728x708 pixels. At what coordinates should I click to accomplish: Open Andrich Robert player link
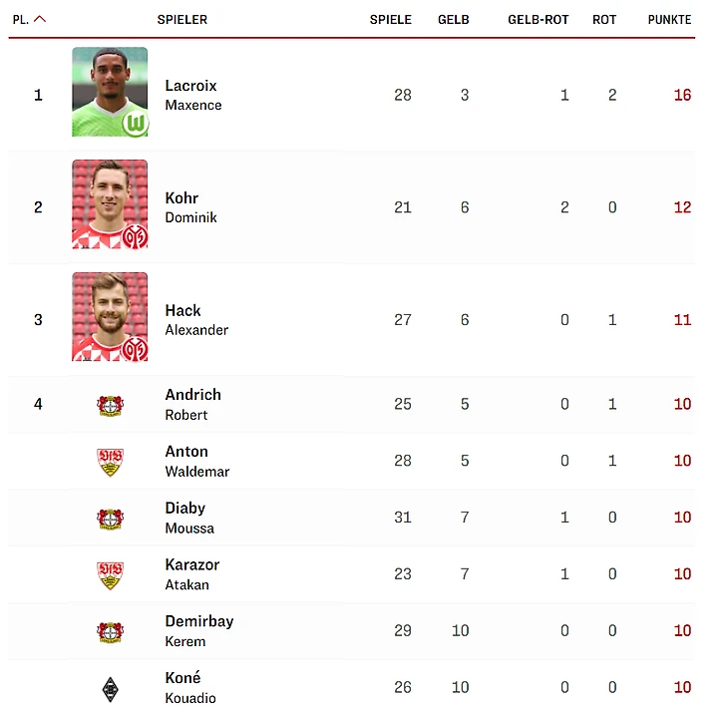(x=192, y=404)
